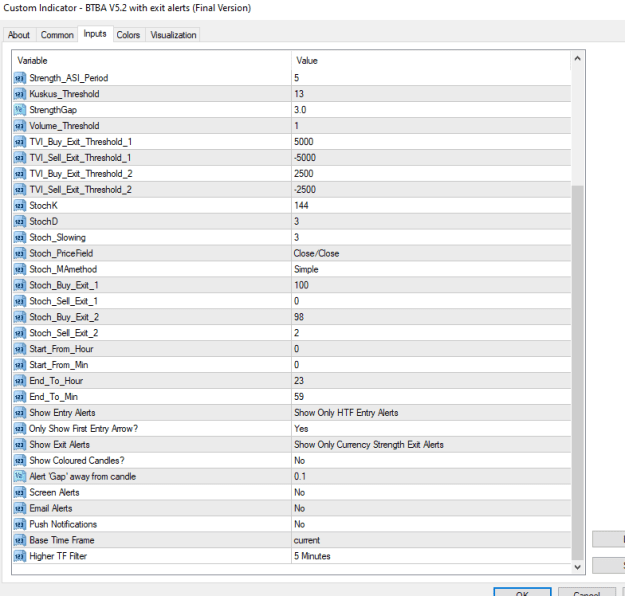
Task: Click the StochK row icon
Action: click(x=20, y=206)
